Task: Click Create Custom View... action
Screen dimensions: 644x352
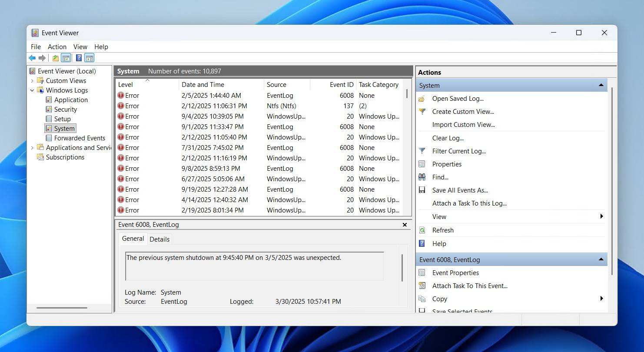Action: 463,112
